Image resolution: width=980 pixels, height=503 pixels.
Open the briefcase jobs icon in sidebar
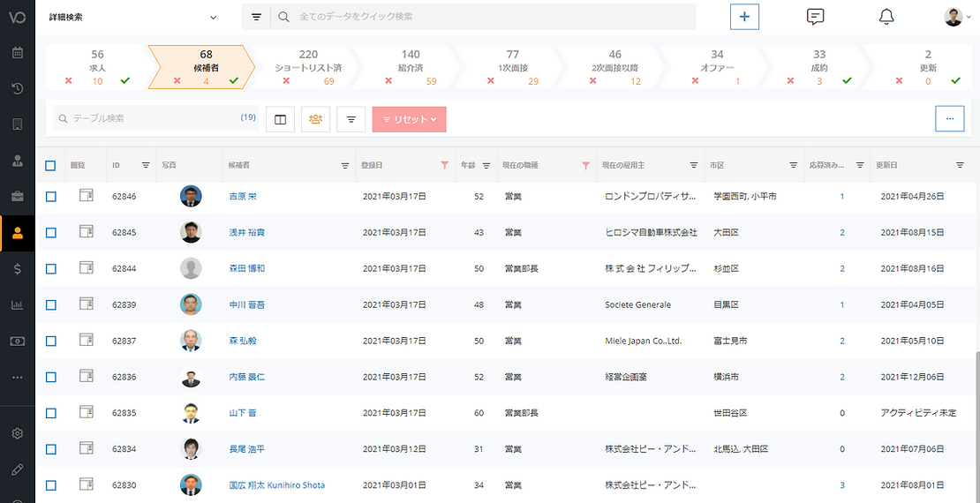click(18, 196)
